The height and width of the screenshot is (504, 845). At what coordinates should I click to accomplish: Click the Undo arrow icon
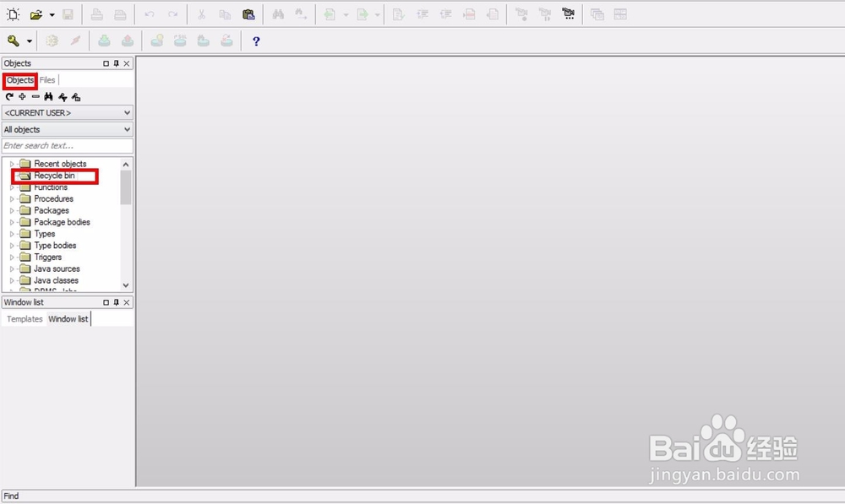pos(150,13)
